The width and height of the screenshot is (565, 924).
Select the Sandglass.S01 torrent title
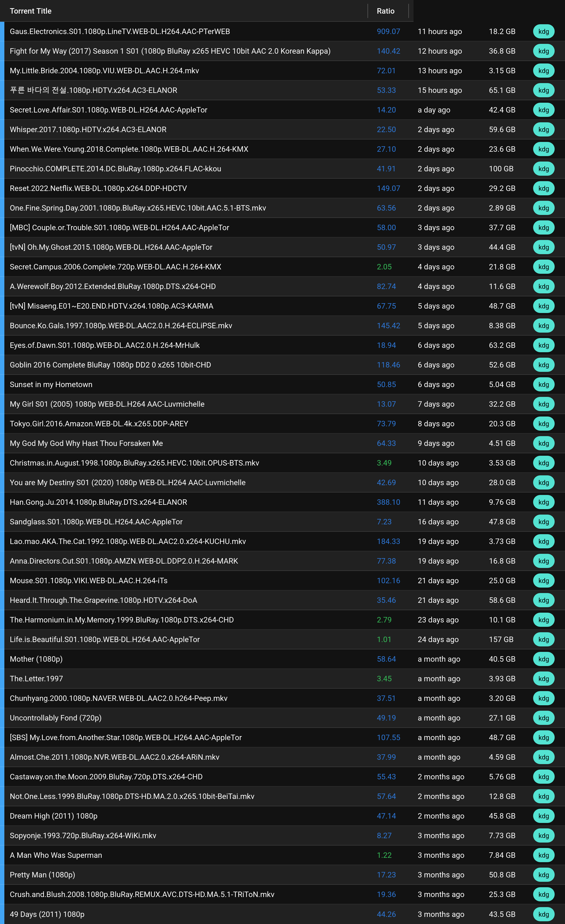(x=96, y=522)
